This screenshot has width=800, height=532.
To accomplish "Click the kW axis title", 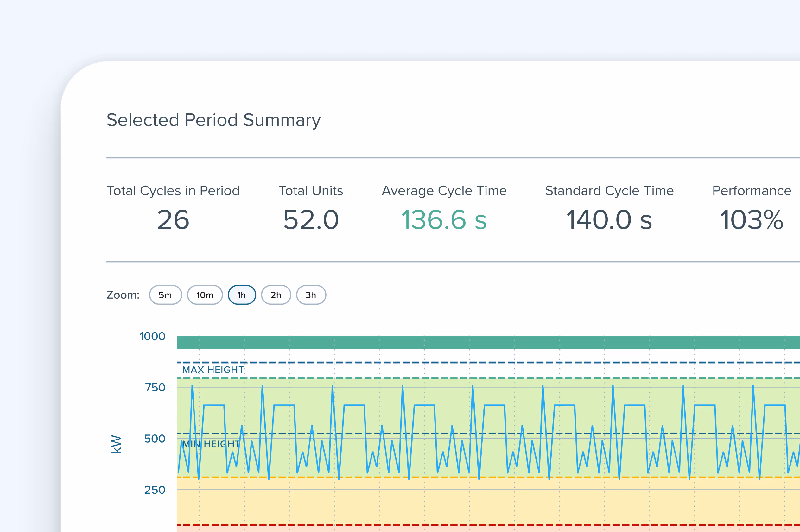I will [116, 444].
